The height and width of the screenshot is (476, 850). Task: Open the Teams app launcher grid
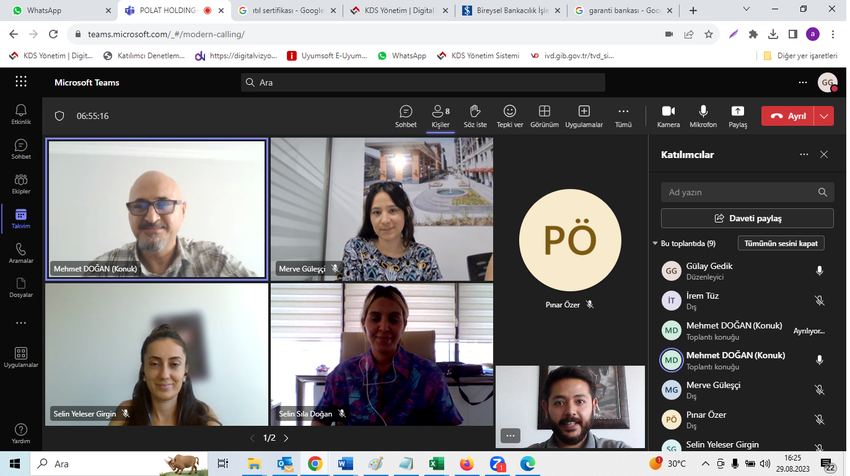tap(21, 82)
